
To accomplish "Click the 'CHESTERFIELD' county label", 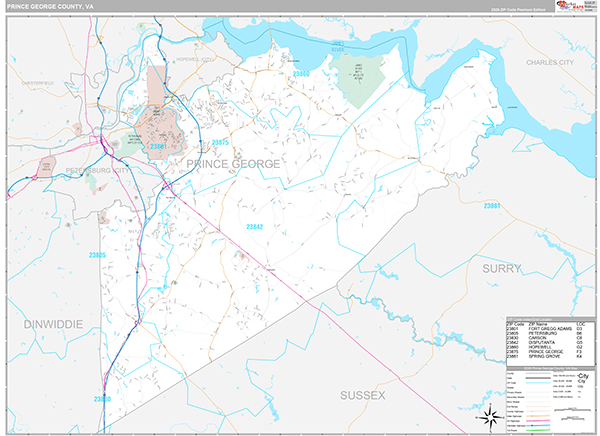I will (x=38, y=83).
